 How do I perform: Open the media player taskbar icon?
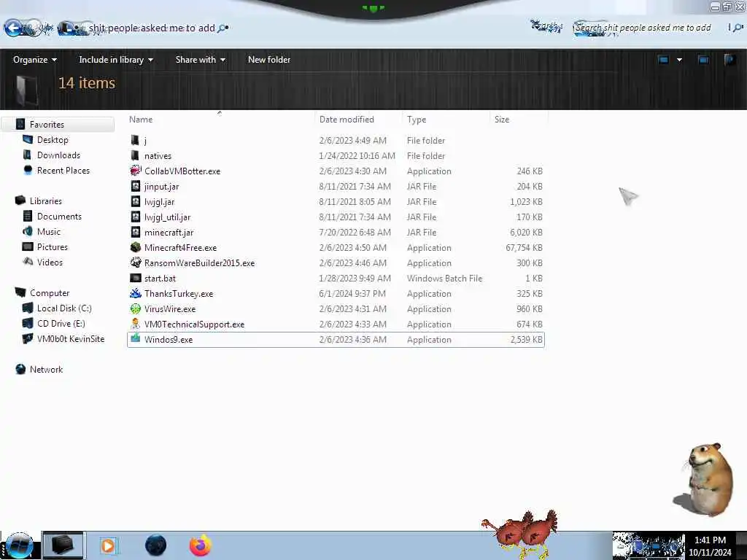coord(108,545)
